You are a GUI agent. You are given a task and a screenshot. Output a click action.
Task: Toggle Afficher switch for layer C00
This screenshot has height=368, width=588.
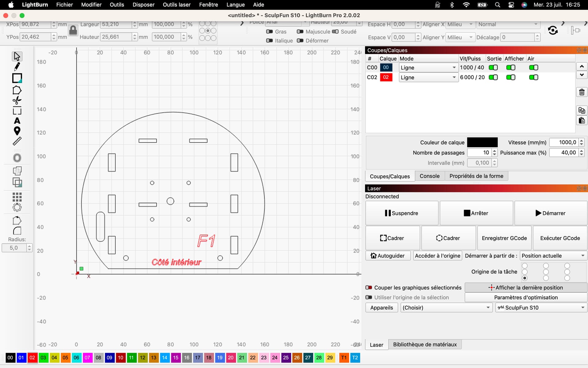[511, 67]
